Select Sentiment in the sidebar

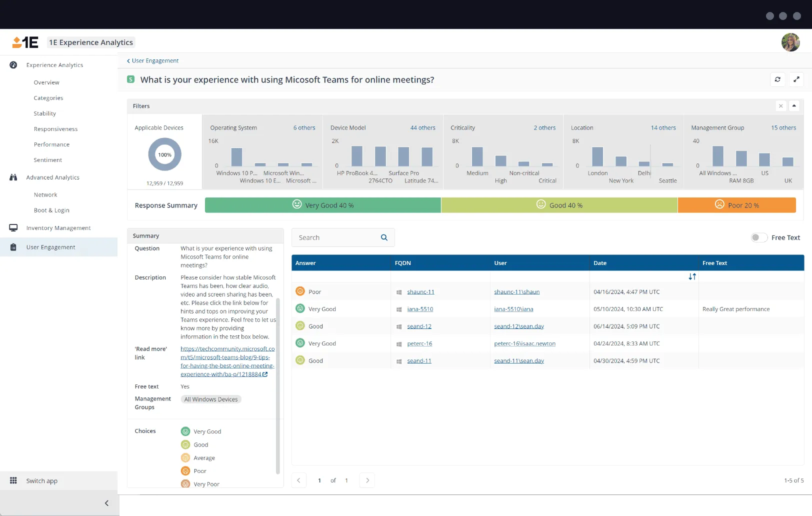tap(48, 160)
